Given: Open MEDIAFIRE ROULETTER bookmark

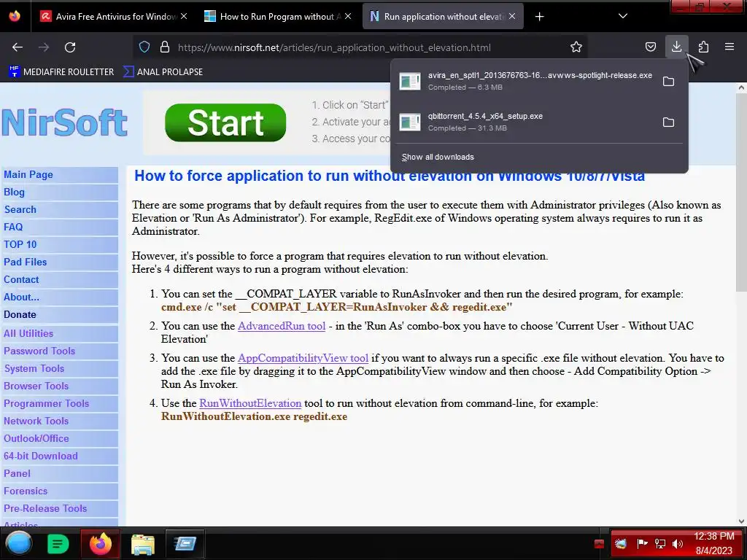Looking at the screenshot, I should coord(61,72).
